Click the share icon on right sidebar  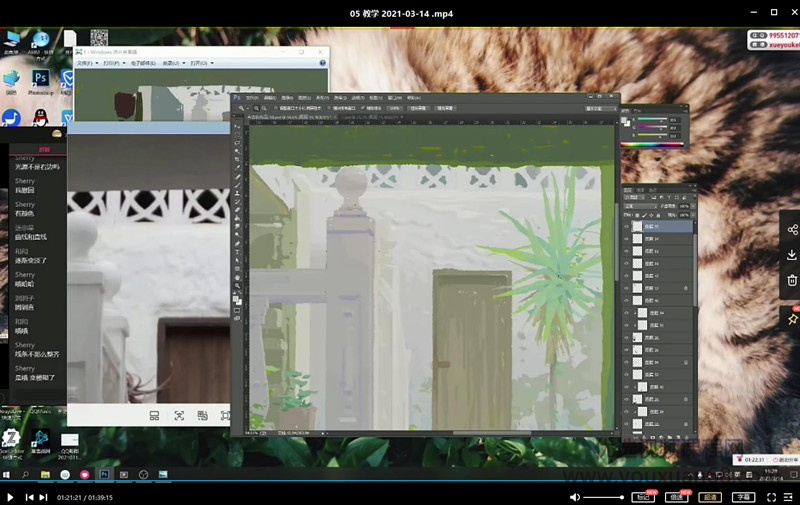792,229
